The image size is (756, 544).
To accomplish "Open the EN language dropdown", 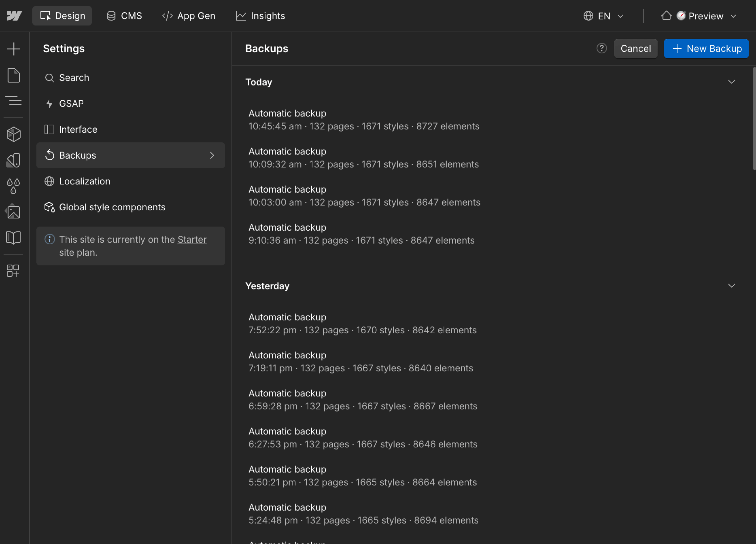I will click(x=603, y=16).
